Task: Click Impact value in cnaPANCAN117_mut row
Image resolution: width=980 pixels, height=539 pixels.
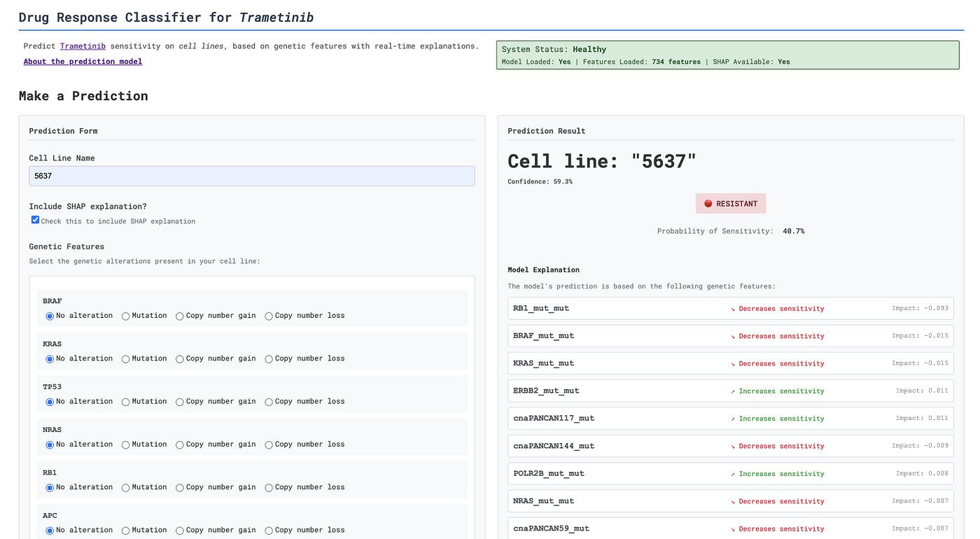Action: click(x=922, y=418)
